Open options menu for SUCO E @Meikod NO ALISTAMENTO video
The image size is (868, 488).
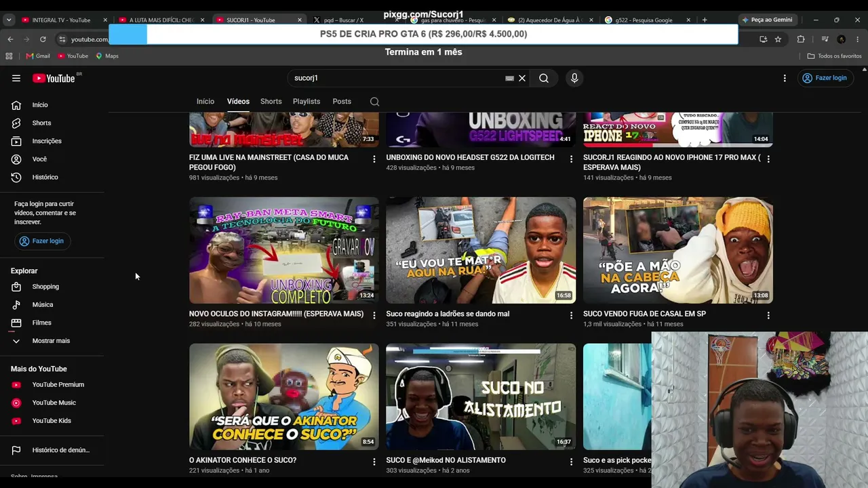tap(571, 462)
